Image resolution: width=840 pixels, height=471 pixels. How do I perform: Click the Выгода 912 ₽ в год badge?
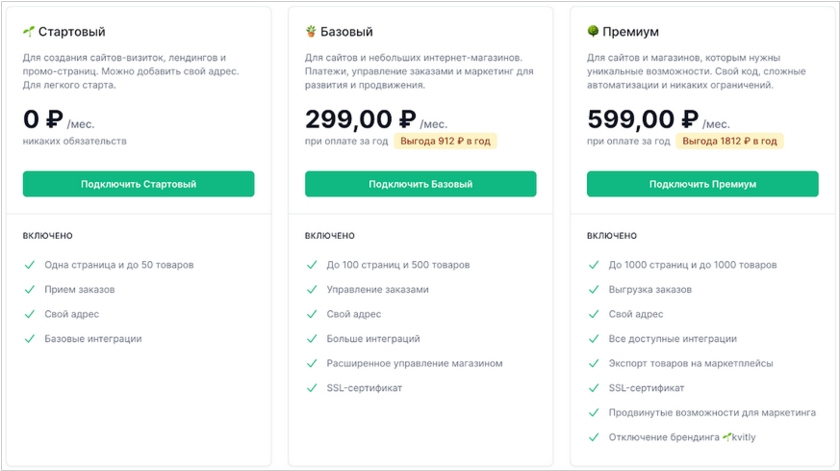pos(445,141)
